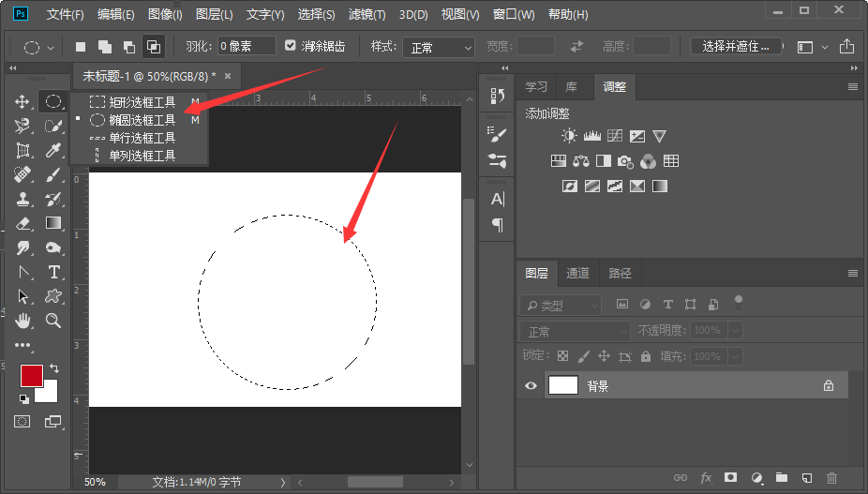Viewport: 868px width, 494px height.
Task: Open the Layers panel options menu
Action: [852, 273]
